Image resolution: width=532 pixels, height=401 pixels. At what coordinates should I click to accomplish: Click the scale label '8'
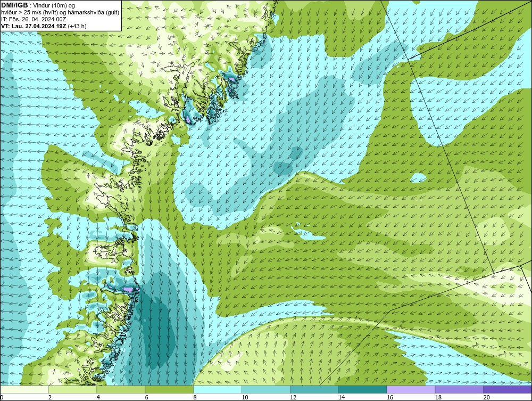195,397
